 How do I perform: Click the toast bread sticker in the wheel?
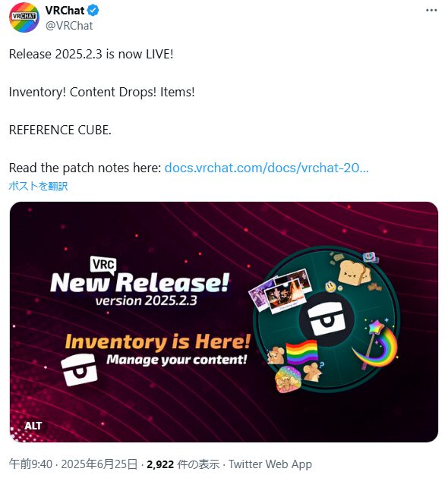[x=354, y=272]
